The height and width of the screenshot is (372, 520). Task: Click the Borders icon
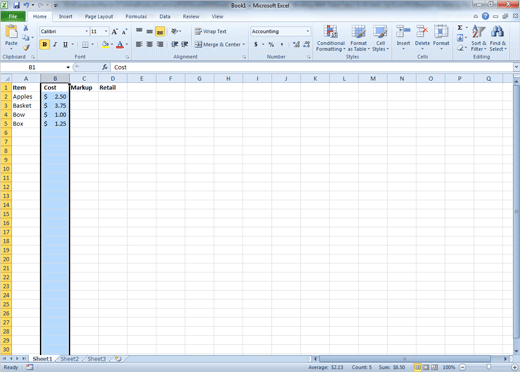(85, 44)
